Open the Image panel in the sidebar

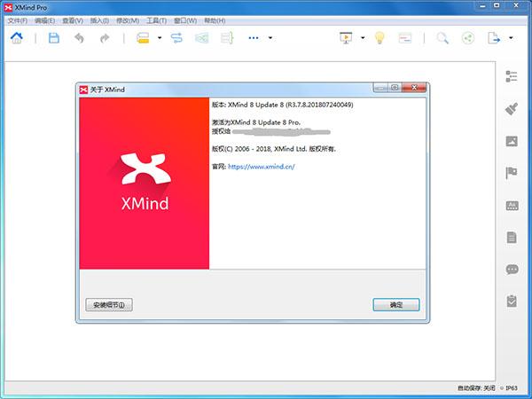point(512,141)
